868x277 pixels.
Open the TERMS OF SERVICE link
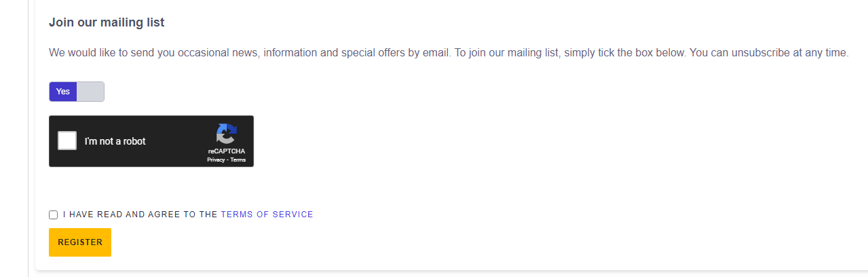pos(267,215)
